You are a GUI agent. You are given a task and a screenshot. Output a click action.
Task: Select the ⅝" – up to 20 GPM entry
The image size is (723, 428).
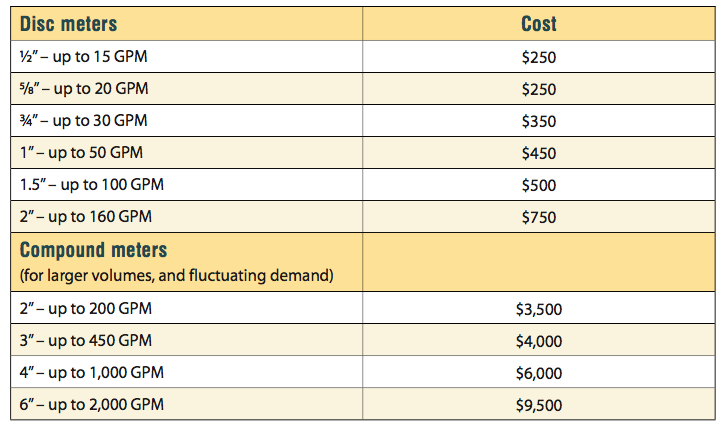point(77,89)
